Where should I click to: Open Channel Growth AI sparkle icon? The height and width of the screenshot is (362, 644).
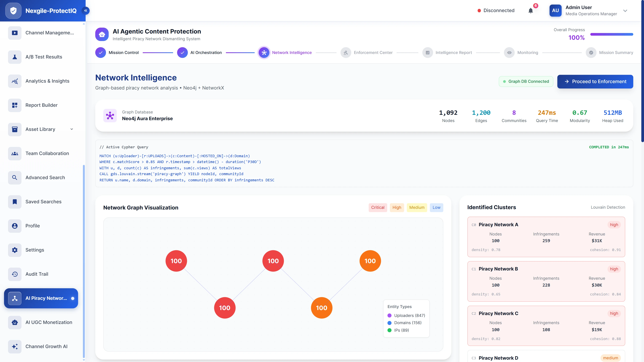(14, 347)
